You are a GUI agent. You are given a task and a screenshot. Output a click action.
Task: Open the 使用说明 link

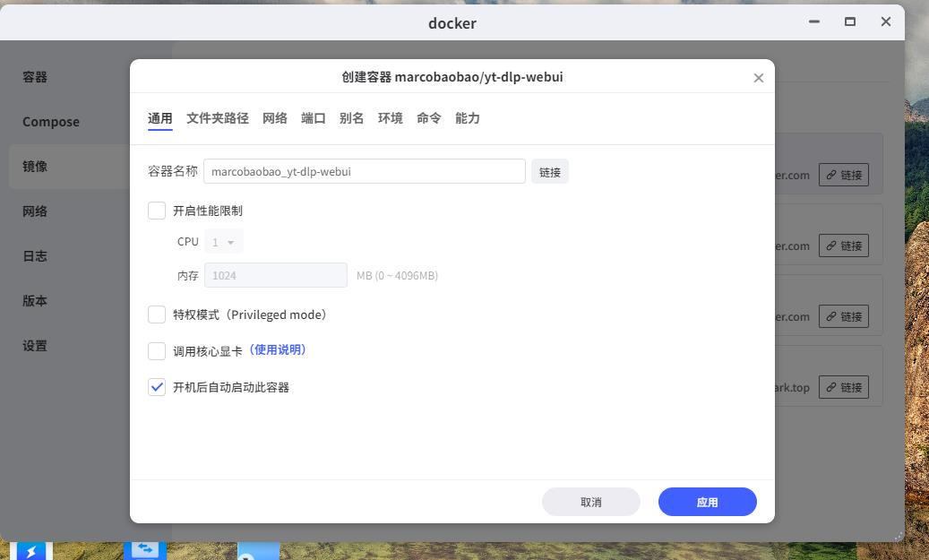[278, 350]
